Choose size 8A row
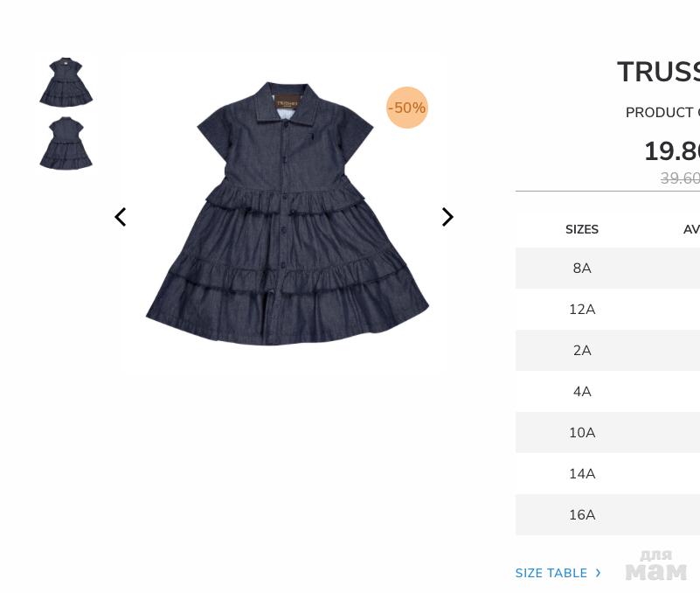Viewport: 700px width, 593px height. click(x=607, y=269)
